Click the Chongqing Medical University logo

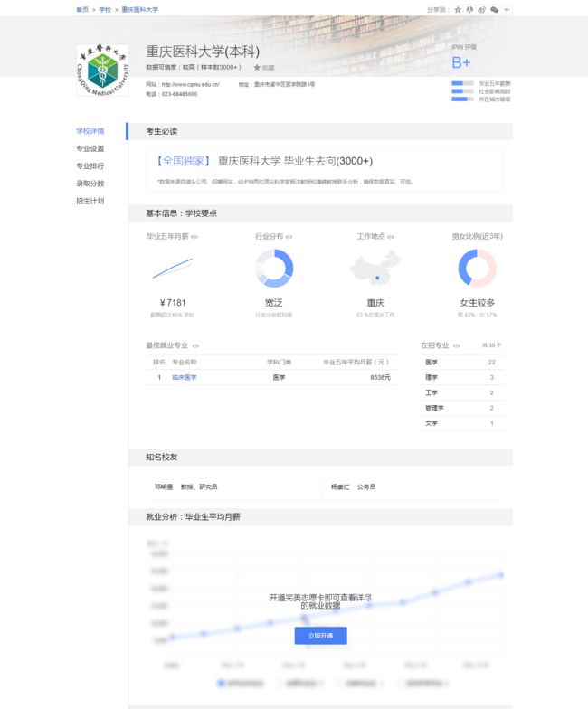pyautogui.click(x=102, y=71)
